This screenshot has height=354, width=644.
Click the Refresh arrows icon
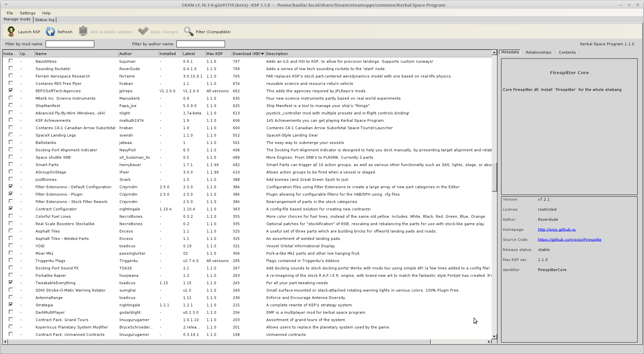(51, 32)
